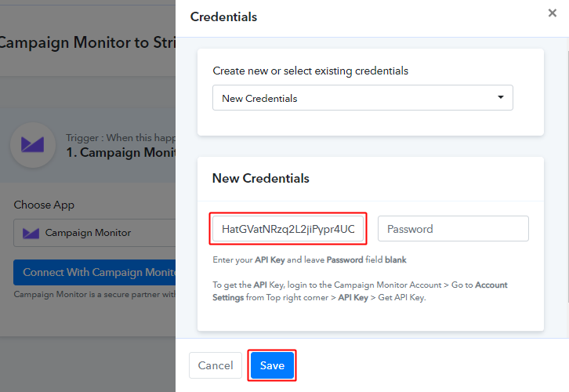Screen dimensions: 569x392
Task: Click the 'To get the API Key' instructions text
Action: pyautogui.click(x=360, y=291)
